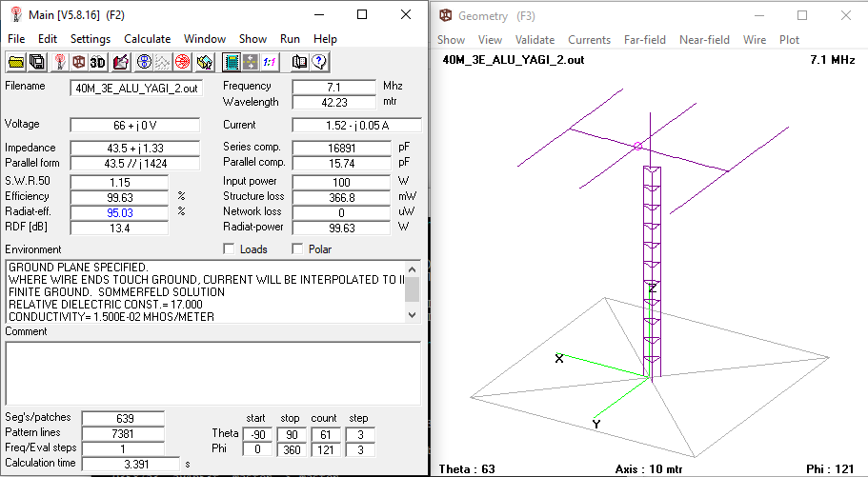Click the Structure loss field 366.8

tap(341, 197)
